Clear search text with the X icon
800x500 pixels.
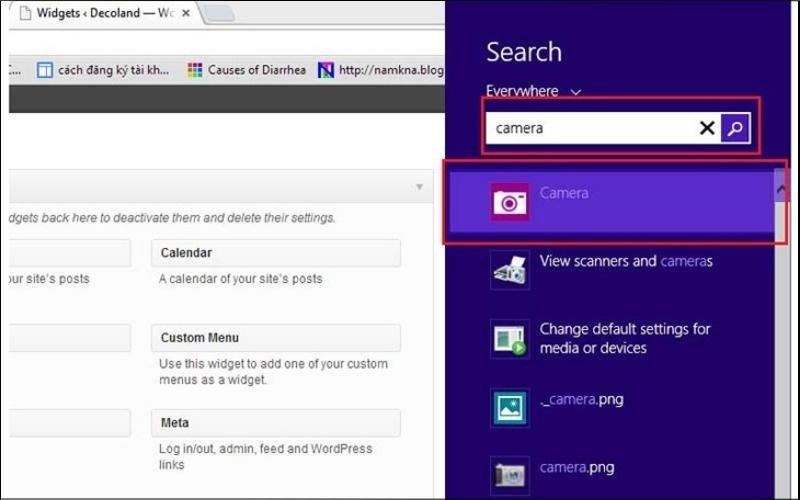(706, 128)
